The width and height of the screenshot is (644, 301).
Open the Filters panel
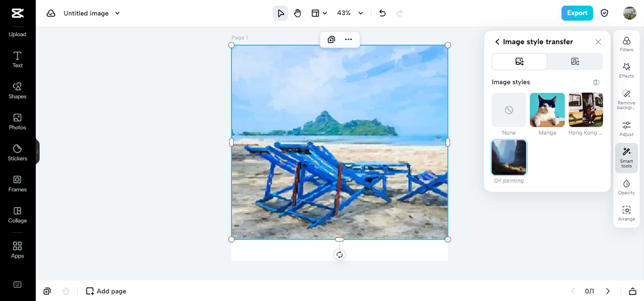[x=626, y=44]
